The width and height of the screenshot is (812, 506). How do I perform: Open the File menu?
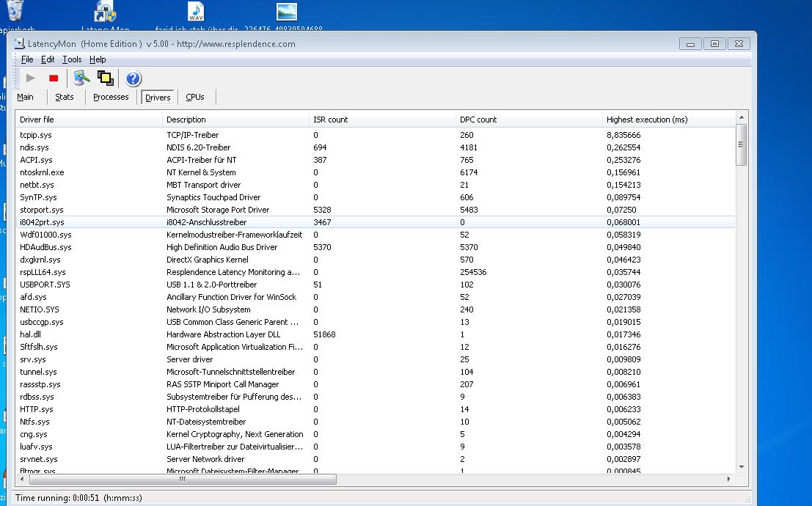27,59
